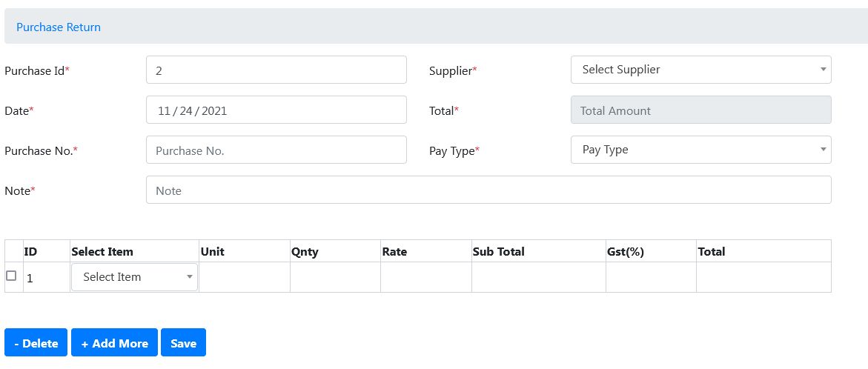868x369 pixels.
Task: Click the Qnty cell in row 1
Action: click(x=335, y=277)
